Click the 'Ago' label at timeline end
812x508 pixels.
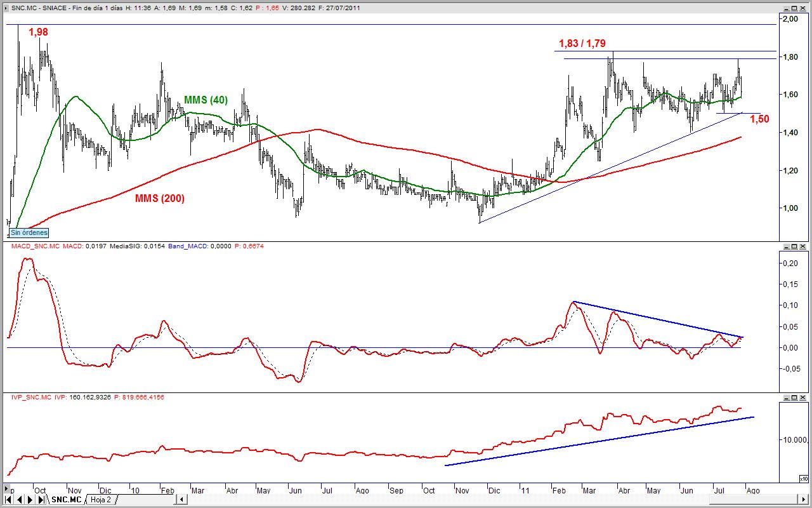pyautogui.click(x=752, y=490)
